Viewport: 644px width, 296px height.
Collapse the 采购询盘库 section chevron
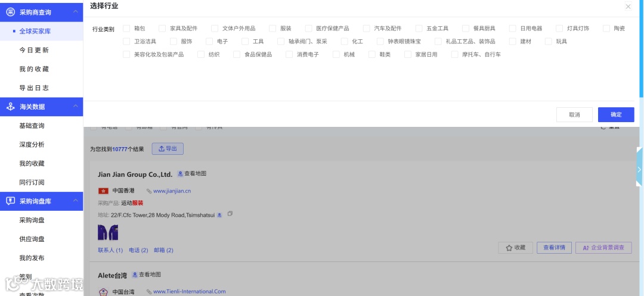[76, 201]
